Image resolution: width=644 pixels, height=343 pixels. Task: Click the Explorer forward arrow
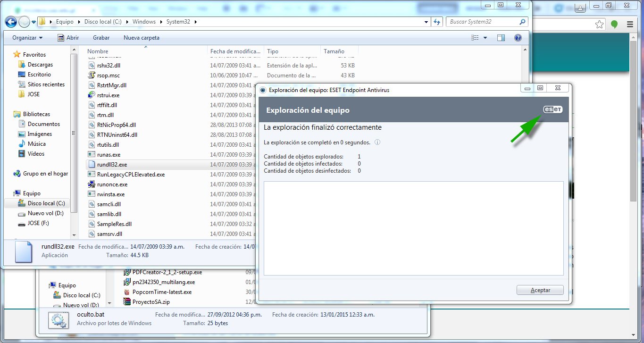pyautogui.click(x=24, y=22)
